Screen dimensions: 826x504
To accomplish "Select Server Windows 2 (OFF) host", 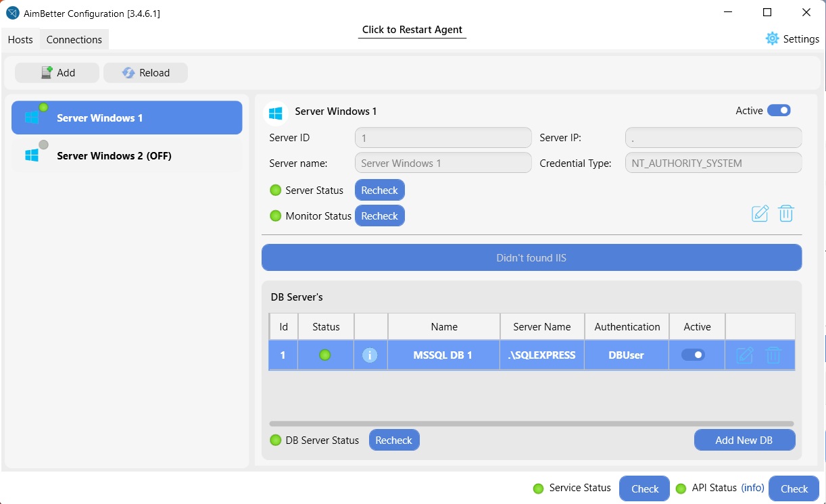I will (127, 155).
